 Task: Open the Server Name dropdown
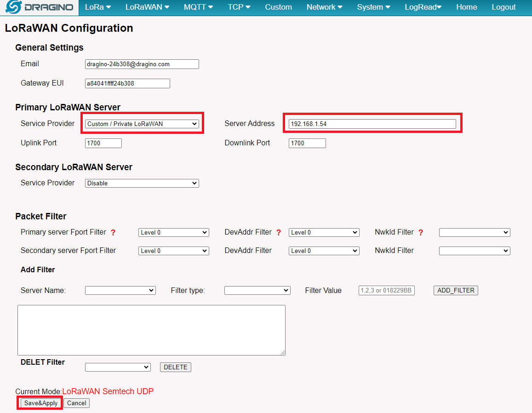pos(120,291)
